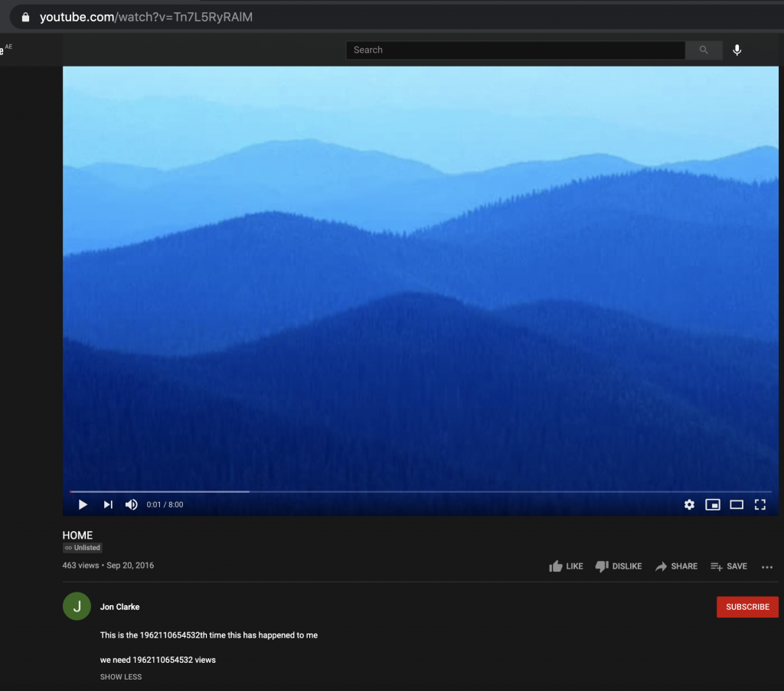
Task: Subscribe to Jon Clarke's channel
Action: [x=747, y=606]
